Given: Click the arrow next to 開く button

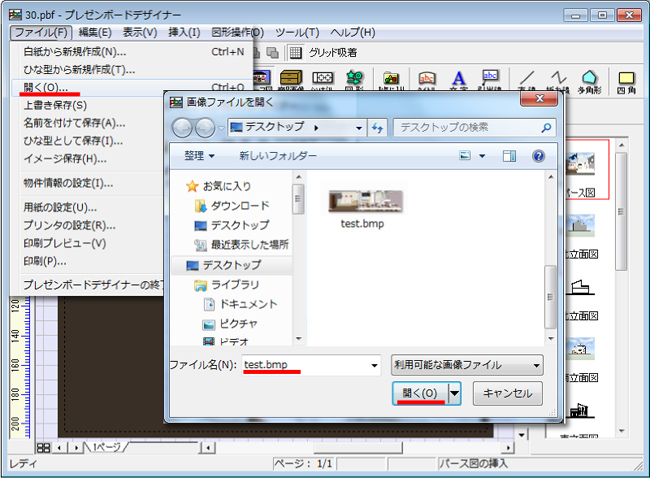Looking at the screenshot, I should (456, 394).
